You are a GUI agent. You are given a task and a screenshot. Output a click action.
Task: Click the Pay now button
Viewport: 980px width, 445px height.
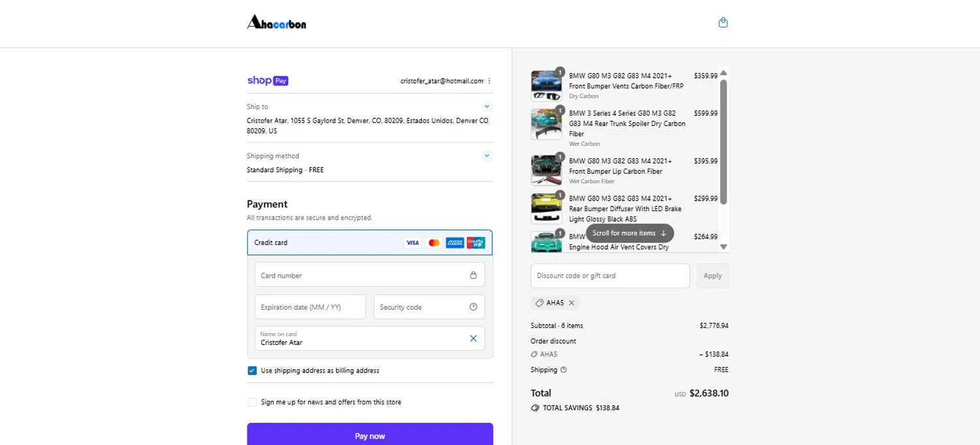click(x=370, y=436)
